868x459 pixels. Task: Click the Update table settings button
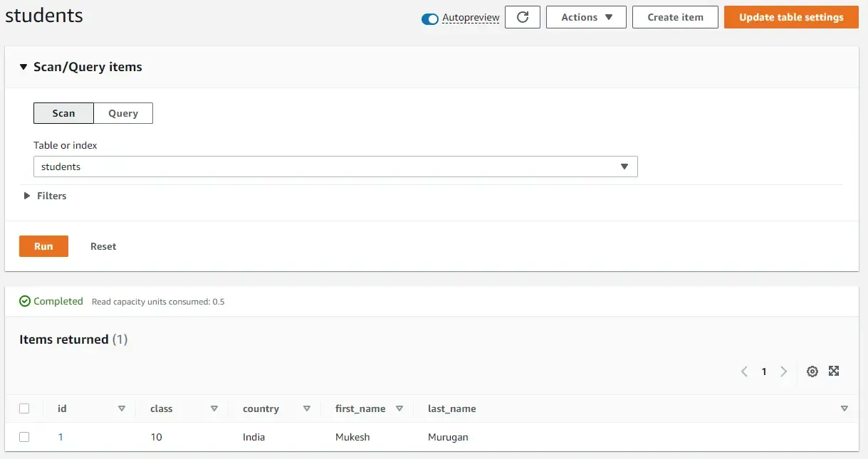click(790, 16)
